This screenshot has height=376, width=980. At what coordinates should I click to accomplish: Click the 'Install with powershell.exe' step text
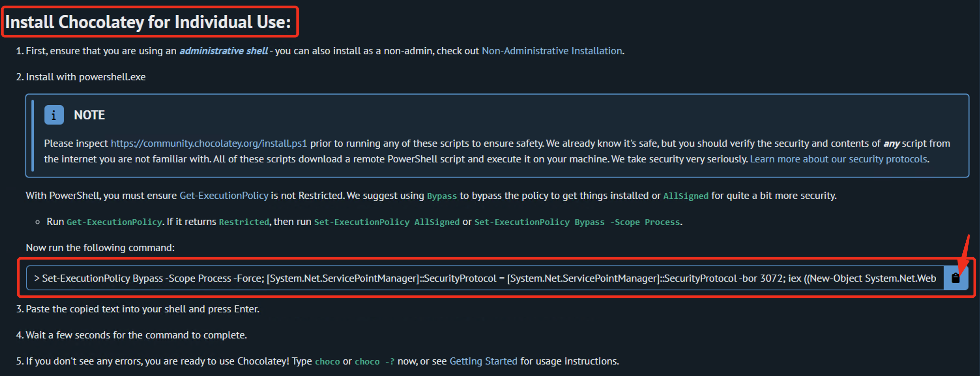click(x=86, y=77)
